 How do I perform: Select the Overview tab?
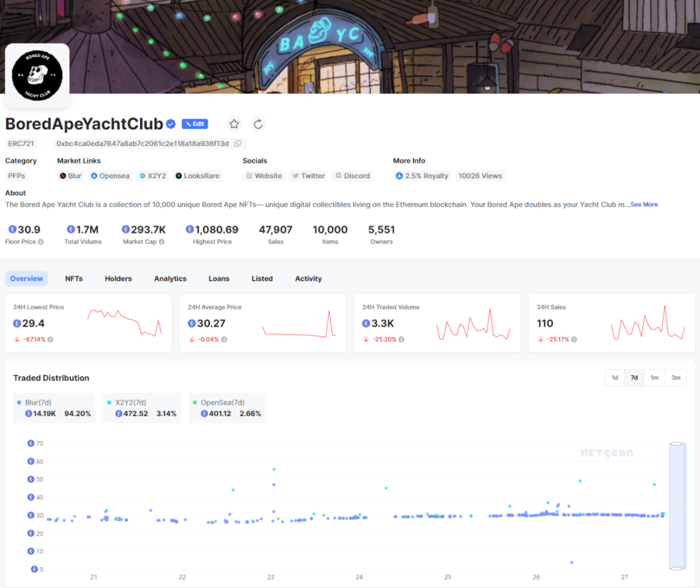[27, 279]
